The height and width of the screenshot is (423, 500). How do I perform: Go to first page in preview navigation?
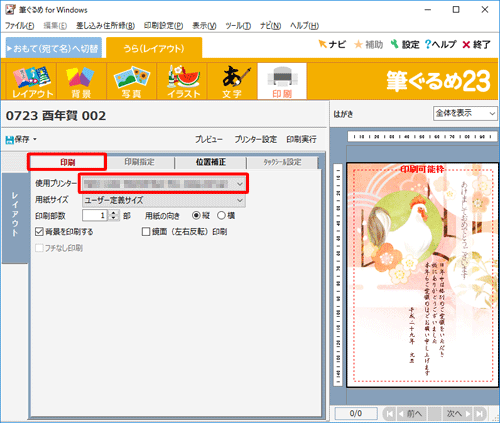[389, 414]
